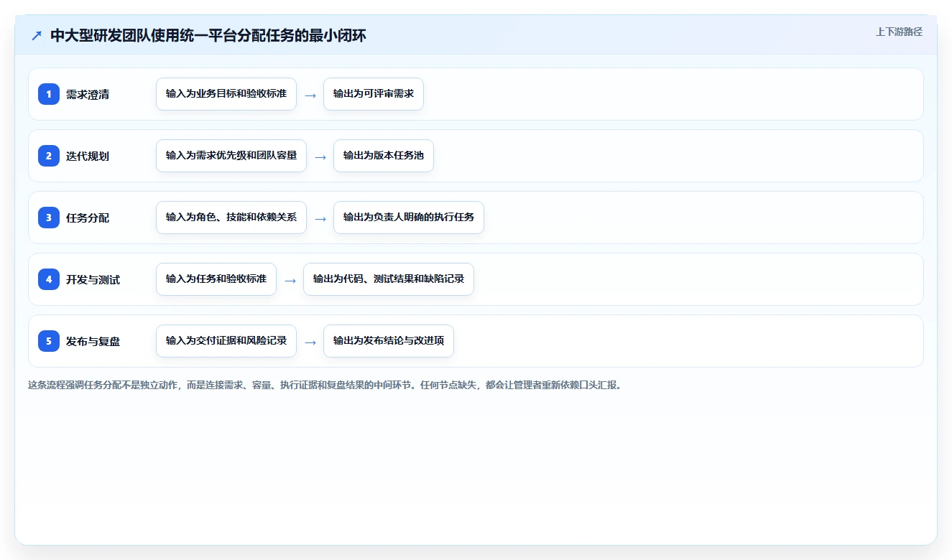
Task: Click the diagonal arrow icon beside the title
Action: [x=36, y=35]
